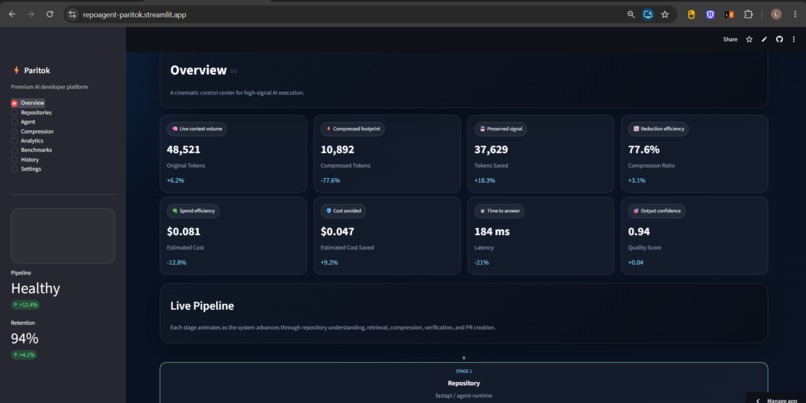Open the browser profile avatar
The height and width of the screenshot is (403, 806).
click(x=776, y=14)
